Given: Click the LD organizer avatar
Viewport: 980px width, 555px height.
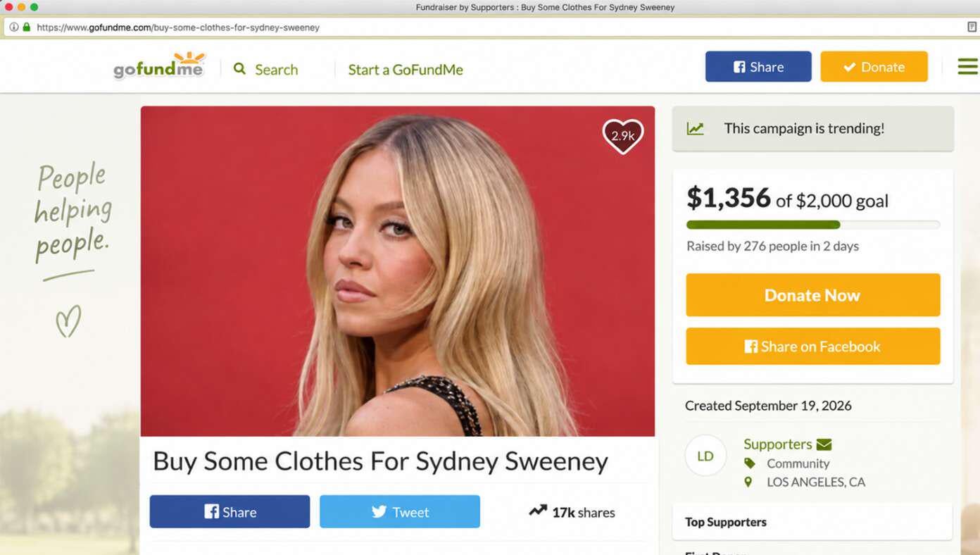Looking at the screenshot, I should tap(705, 456).
